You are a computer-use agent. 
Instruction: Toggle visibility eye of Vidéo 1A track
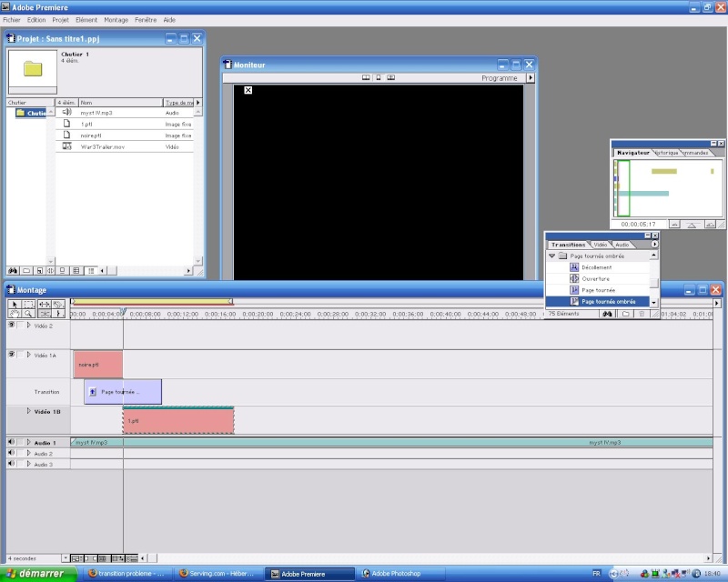coord(12,354)
